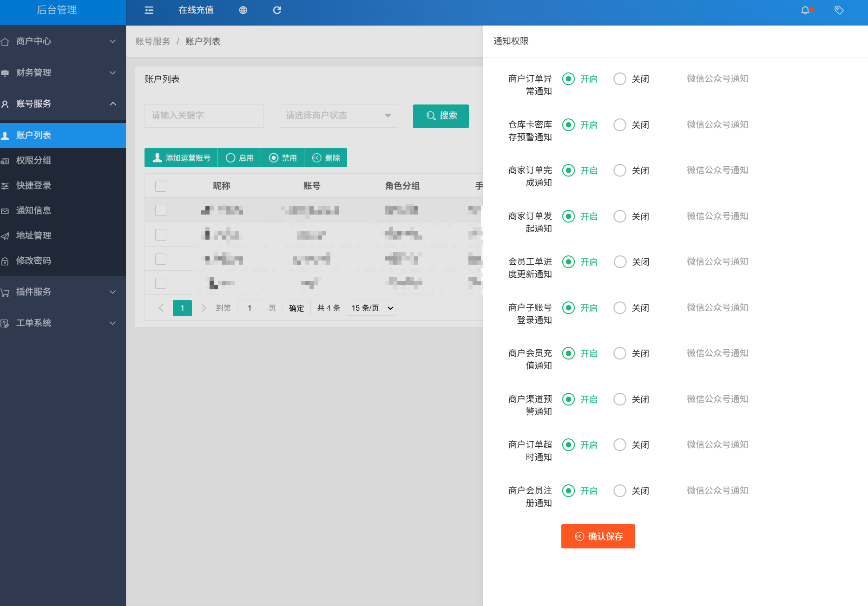The image size is (868, 606).
Task: Check the select-all checkbox in table header
Action: point(161,186)
